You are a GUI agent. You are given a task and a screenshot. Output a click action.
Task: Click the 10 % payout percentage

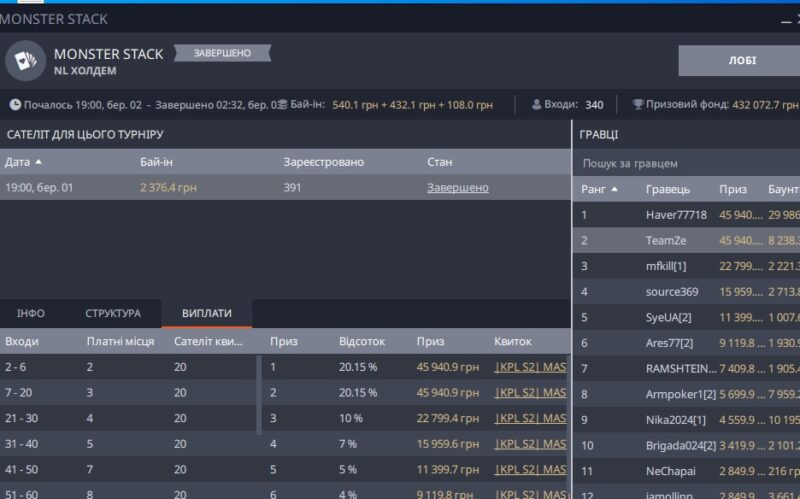[351, 418]
